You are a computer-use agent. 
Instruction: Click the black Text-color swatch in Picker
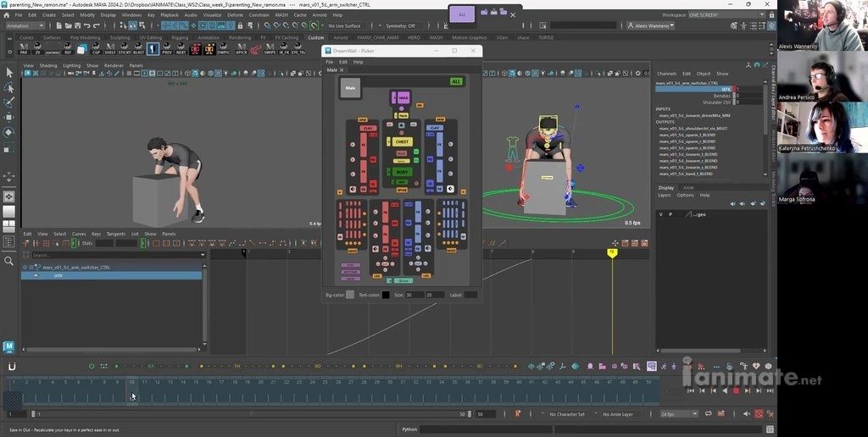tap(386, 295)
